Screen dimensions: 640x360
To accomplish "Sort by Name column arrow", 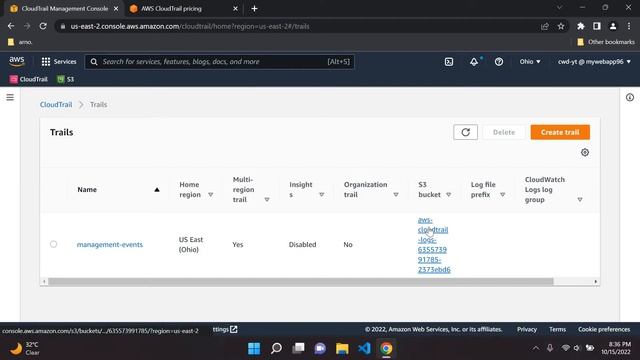I will (157, 190).
